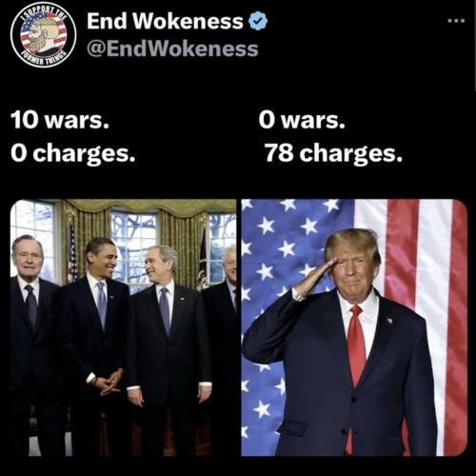This screenshot has height=476, width=476.
Task: Open the three-dot more options menu
Action: pyautogui.click(x=456, y=21)
